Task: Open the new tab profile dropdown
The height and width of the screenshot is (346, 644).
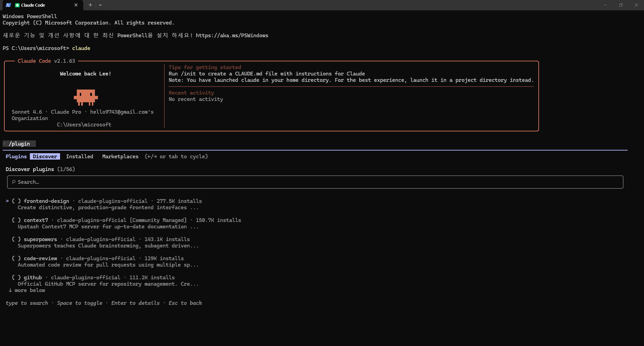Action: [100, 5]
